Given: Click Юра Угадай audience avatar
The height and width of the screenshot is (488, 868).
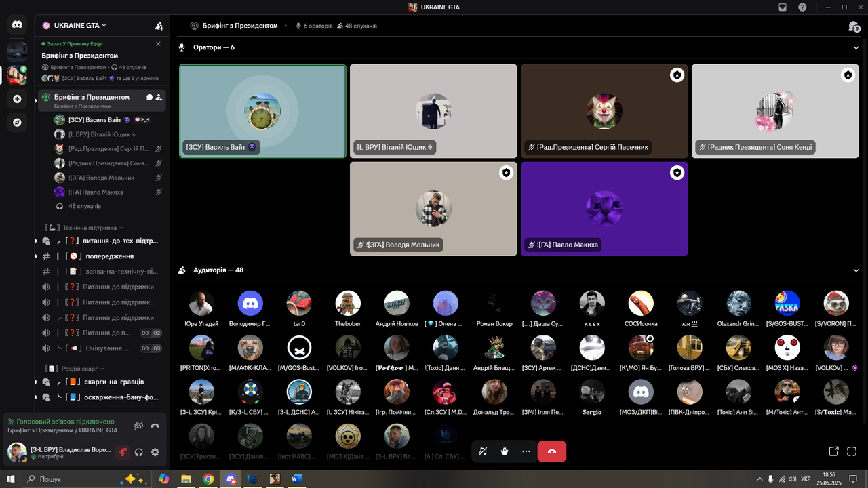Looking at the screenshot, I should pyautogui.click(x=201, y=304).
